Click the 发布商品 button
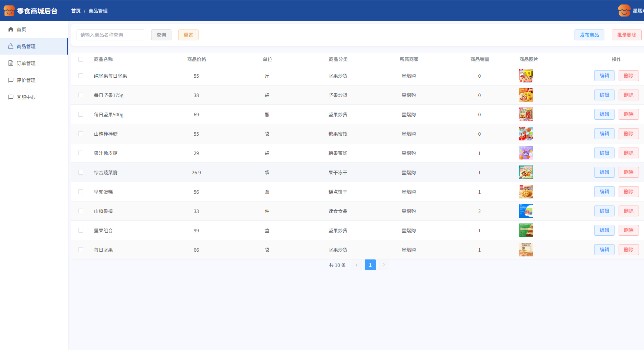The height and width of the screenshot is (350, 644). (589, 35)
